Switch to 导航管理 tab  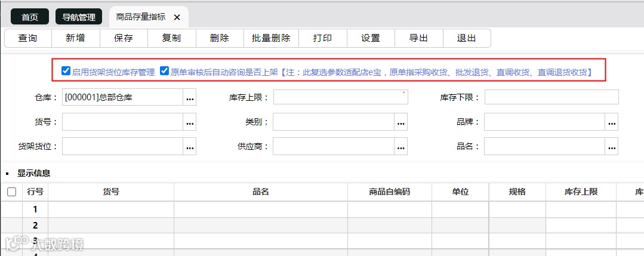tap(78, 17)
